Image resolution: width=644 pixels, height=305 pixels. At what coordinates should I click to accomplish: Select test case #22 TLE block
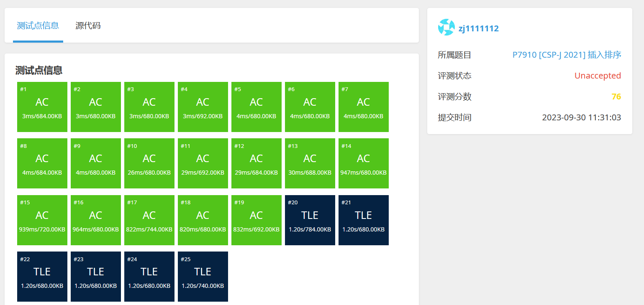[42, 277]
